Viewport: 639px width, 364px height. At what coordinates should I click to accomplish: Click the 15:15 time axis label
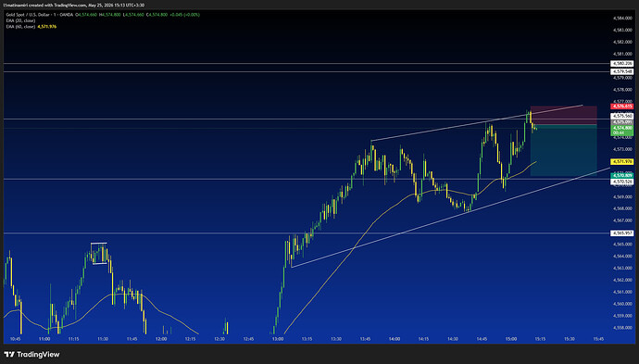click(x=540, y=339)
